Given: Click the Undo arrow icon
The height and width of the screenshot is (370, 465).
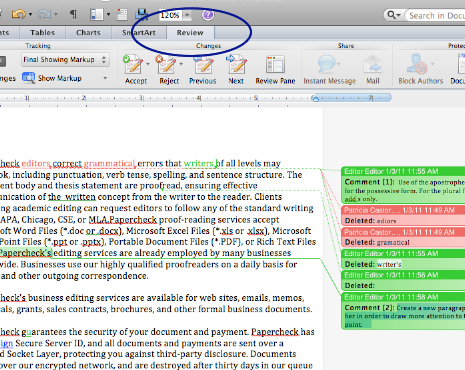Looking at the screenshot, I should click(x=18, y=14).
